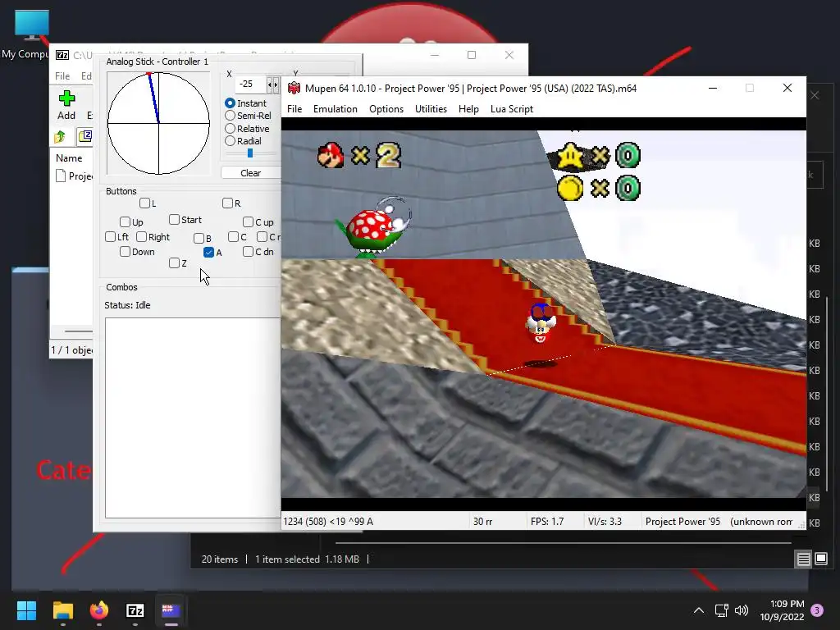The width and height of the screenshot is (840, 630).
Task: Open network status tray icon
Action: coord(721,610)
